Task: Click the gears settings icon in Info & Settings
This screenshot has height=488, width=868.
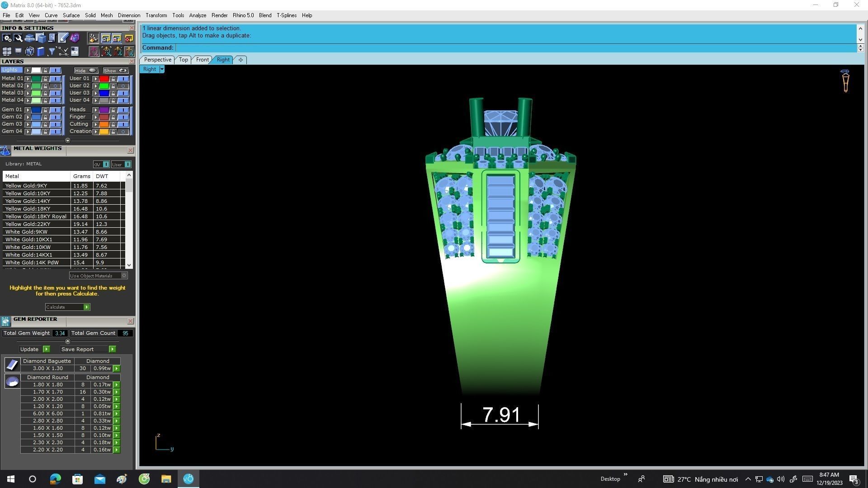Action: [x=7, y=38]
